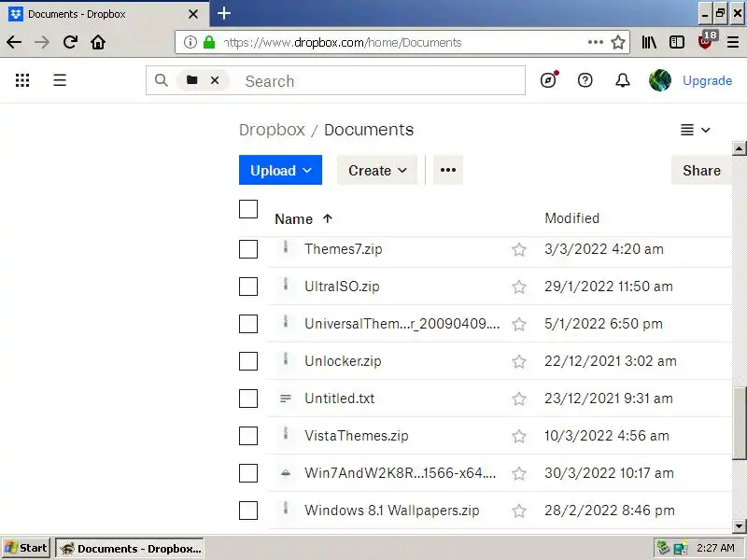Star the Themes7.zip file

tap(519, 249)
